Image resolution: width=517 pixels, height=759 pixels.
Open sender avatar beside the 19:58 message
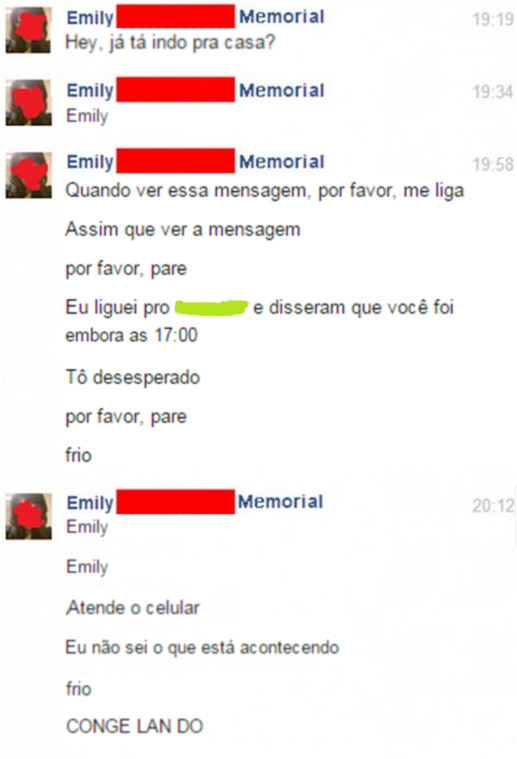pyautogui.click(x=28, y=175)
